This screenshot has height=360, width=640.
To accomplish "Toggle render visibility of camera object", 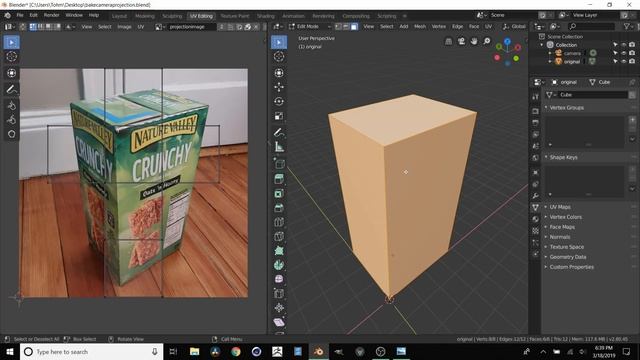I will (632, 53).
